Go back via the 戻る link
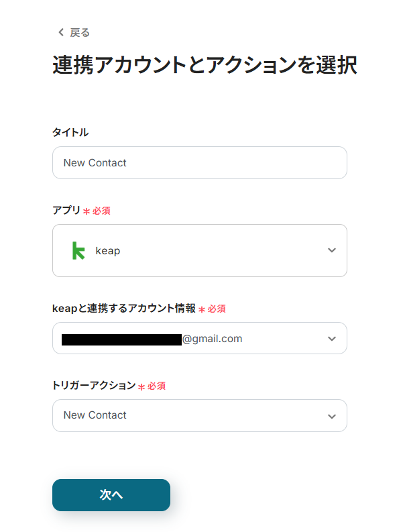Image resolution: width=403 pixels, height=532 pixels. coord(79,32)
